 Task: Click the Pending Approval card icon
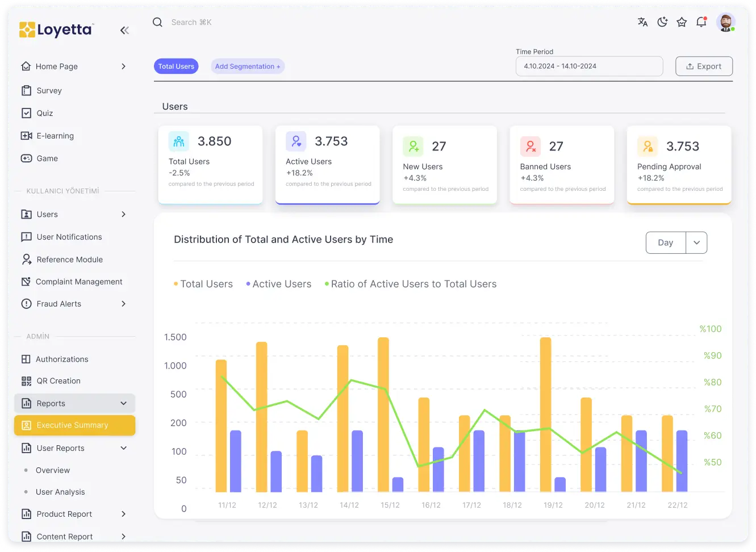[x=648, y=147]
